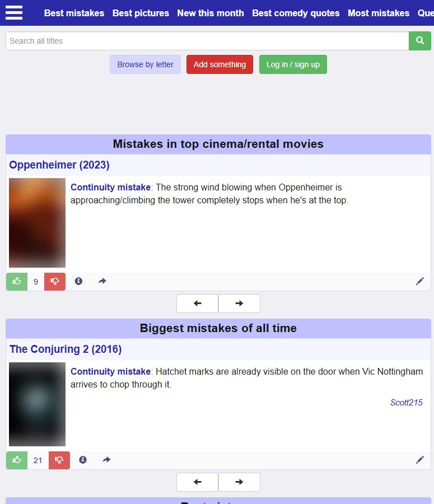Go to next top cinema mistake

[239, 304]
